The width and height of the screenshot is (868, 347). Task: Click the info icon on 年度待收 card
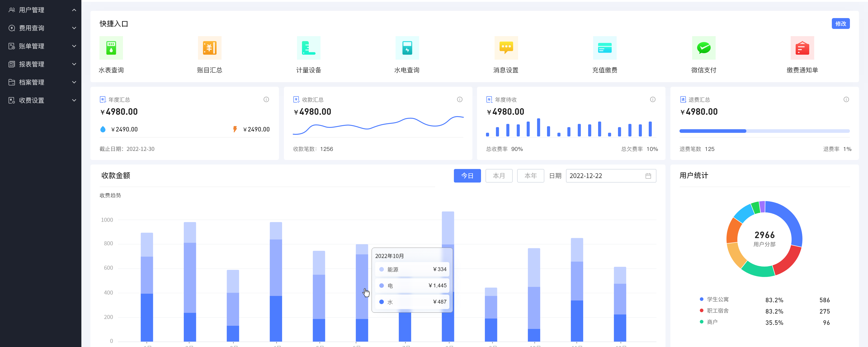pos(653,99)
